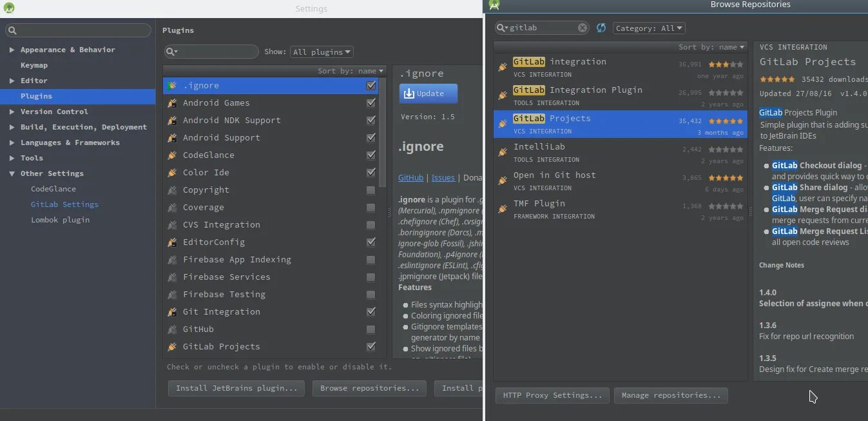Click Manage repositories... button
868x421 pixels.
tap(671, 395)
